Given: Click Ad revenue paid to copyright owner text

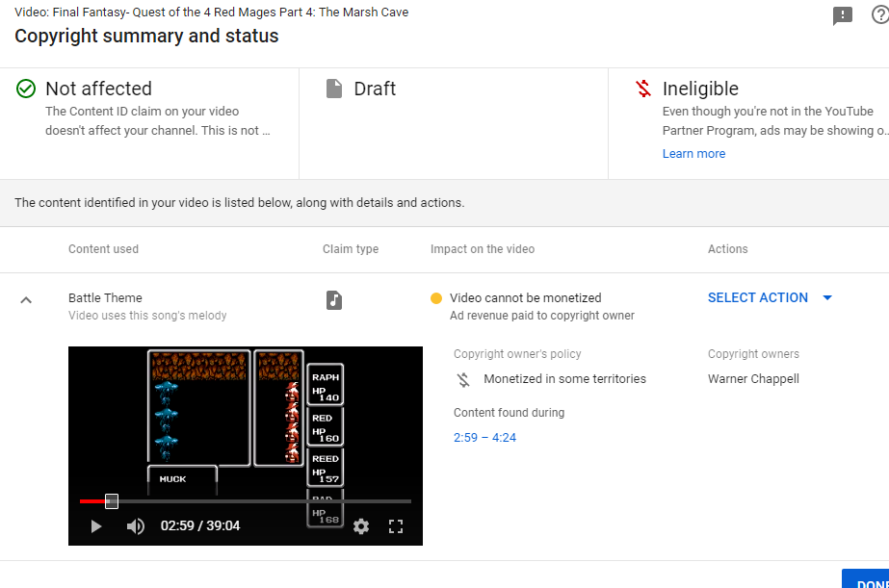Looking at the screenshot, I should (x=542, y=316).
